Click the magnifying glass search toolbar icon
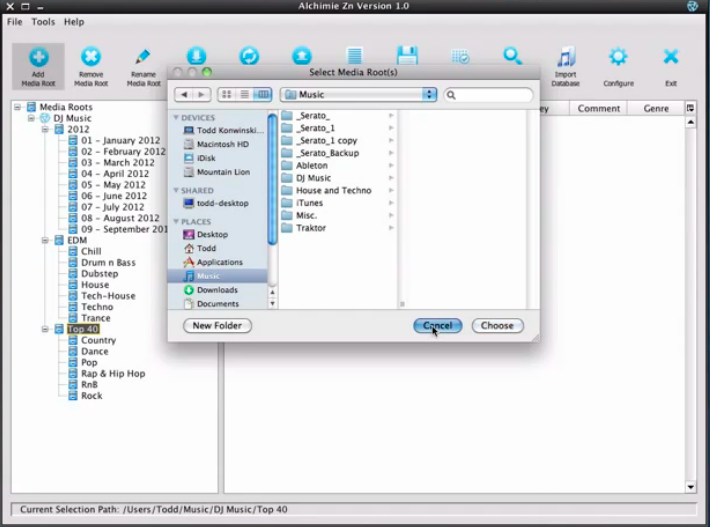This screenshot has width=710, height=527. 512,57
